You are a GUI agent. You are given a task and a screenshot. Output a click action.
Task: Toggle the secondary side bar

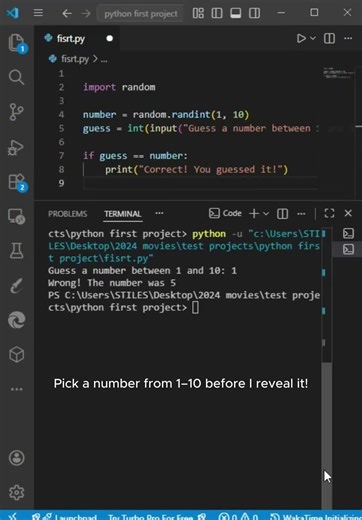coord(254,13)
